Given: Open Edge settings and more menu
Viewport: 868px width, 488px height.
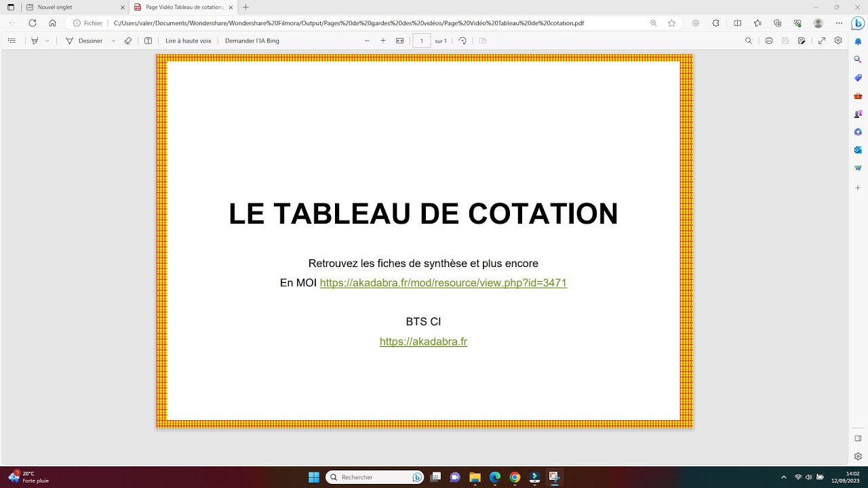Looking at the screenshot, I should pos(839,23).
